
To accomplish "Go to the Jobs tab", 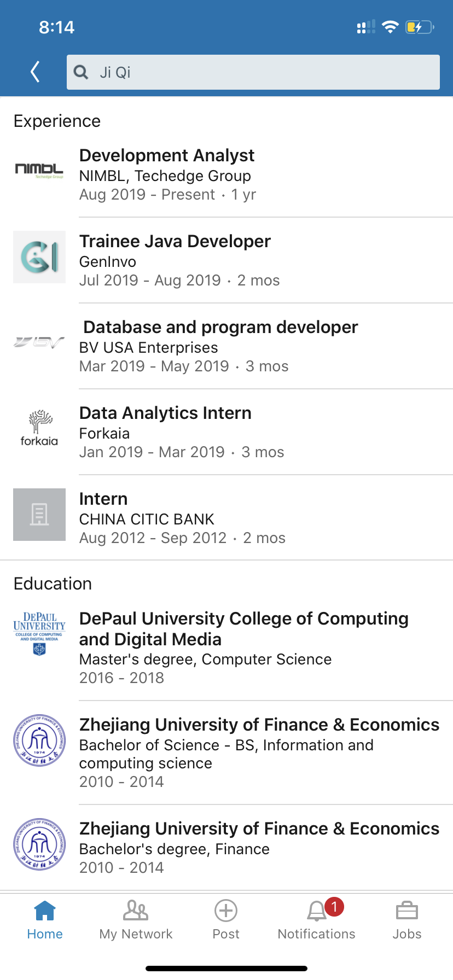I will click(x=407, y=920).
